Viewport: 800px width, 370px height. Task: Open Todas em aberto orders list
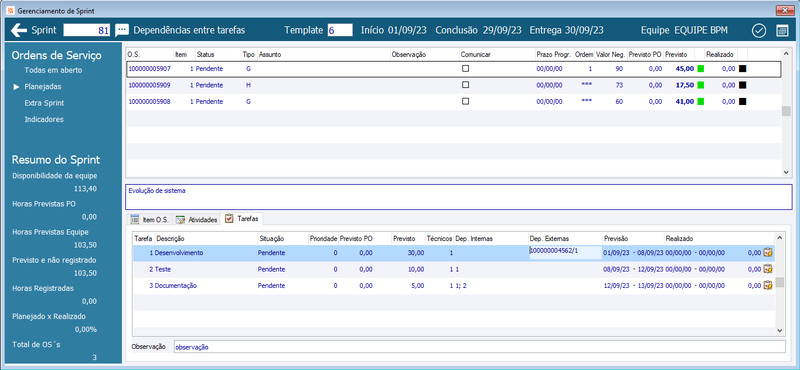53,70
